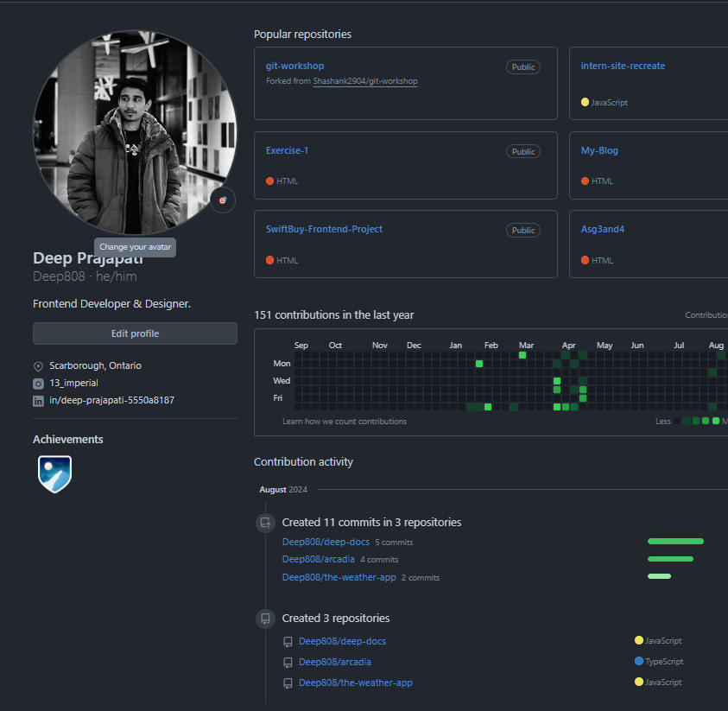Click the light green commit bar for the-weather-app
This screenshot has width=728, height=711.
click(659, 576)
